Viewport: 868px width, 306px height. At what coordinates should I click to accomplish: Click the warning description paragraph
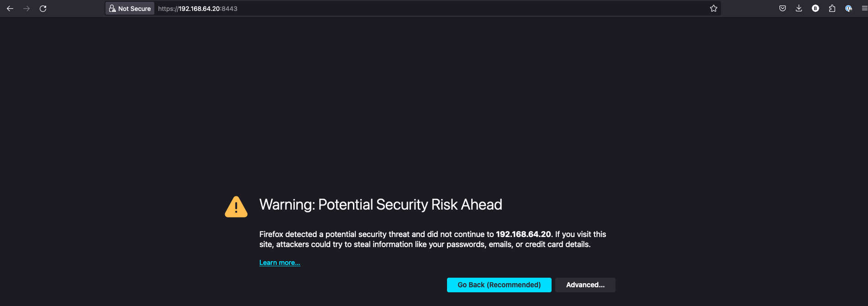(x=425, y=244)
